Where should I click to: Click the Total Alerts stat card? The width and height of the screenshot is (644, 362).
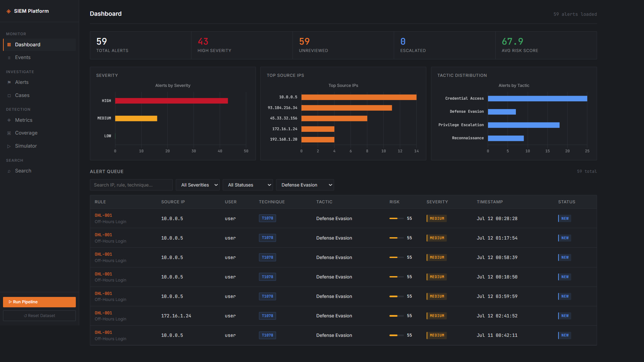point(141,45)
